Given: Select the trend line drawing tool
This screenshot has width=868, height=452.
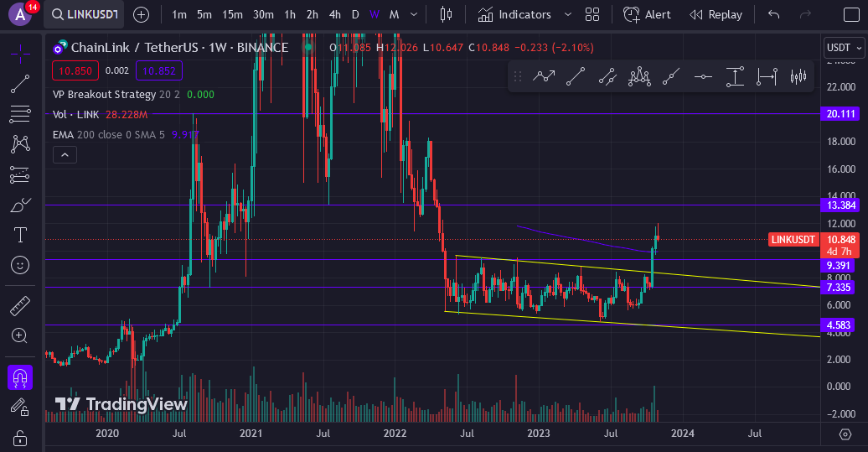Looking at the screenshot, I should pyautogui.click(x=20, y=84).
